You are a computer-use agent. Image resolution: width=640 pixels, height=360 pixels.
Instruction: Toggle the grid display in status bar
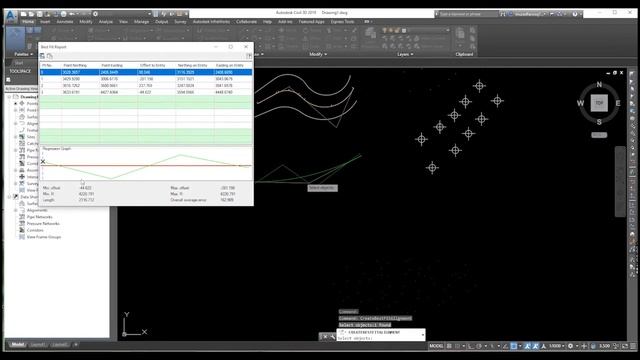pos(449,346)
